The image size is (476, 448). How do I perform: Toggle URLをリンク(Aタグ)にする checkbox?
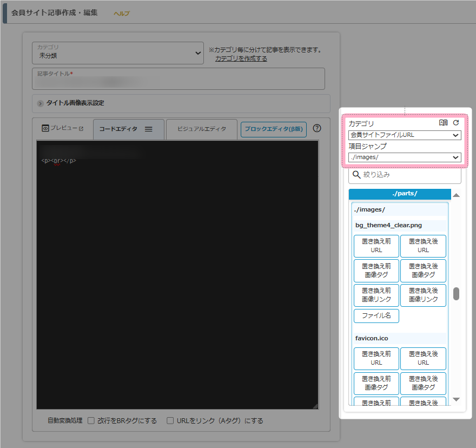point(170,420)
